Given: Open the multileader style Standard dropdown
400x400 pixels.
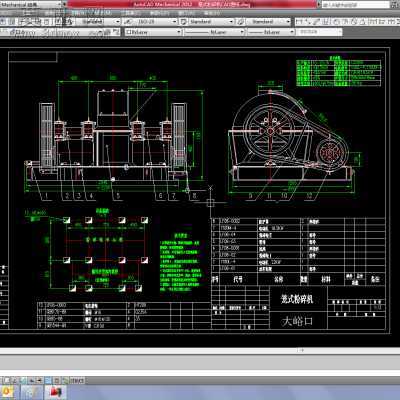Looking at the screenshot, I should (x=268, y=22).
